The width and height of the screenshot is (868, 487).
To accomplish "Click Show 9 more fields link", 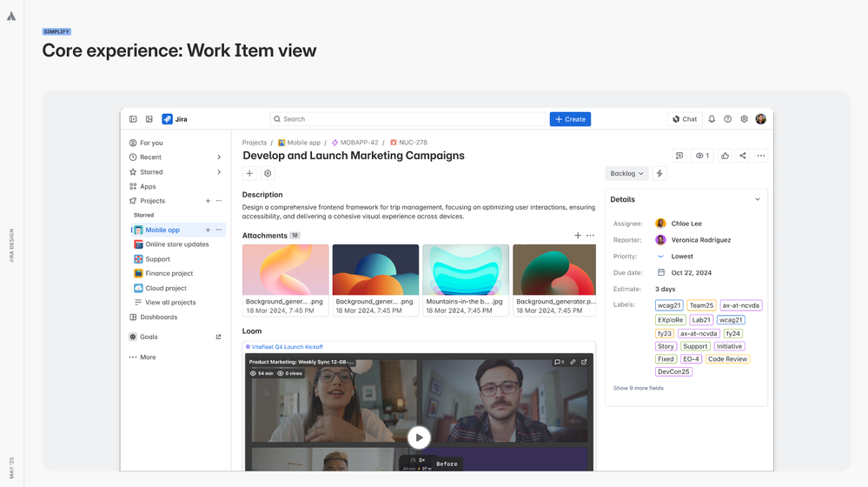I will [638, 389].
